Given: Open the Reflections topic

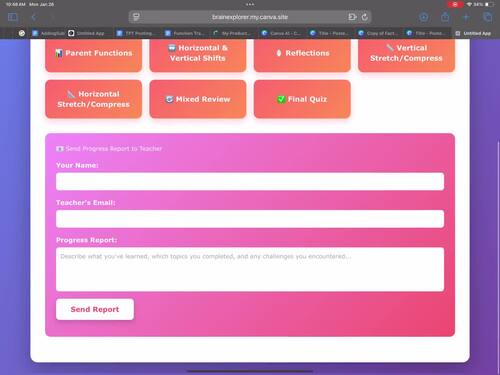Looking at the screenshot, I should (302, 54).
